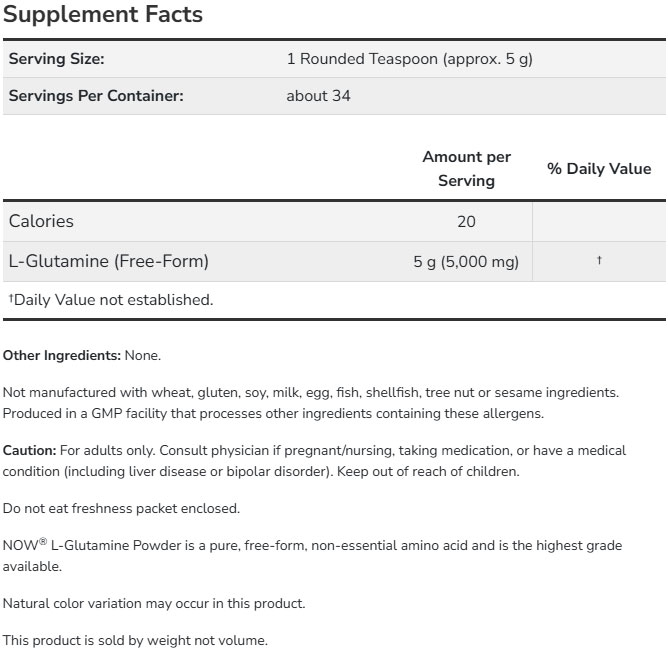Image resolution: width=668 pixels, height=649 pixels.
Task: Click the % Daily Value column header
Action: coord(598,169)
